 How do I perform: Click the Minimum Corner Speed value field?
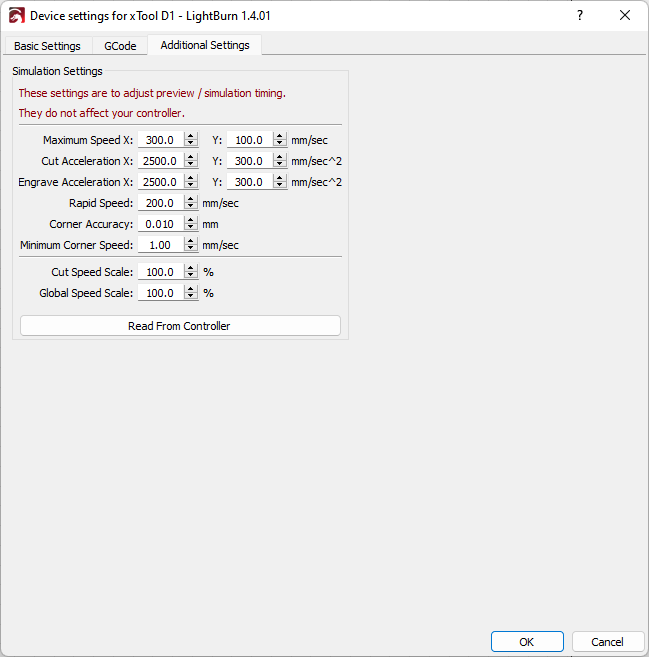click(161, 245)
